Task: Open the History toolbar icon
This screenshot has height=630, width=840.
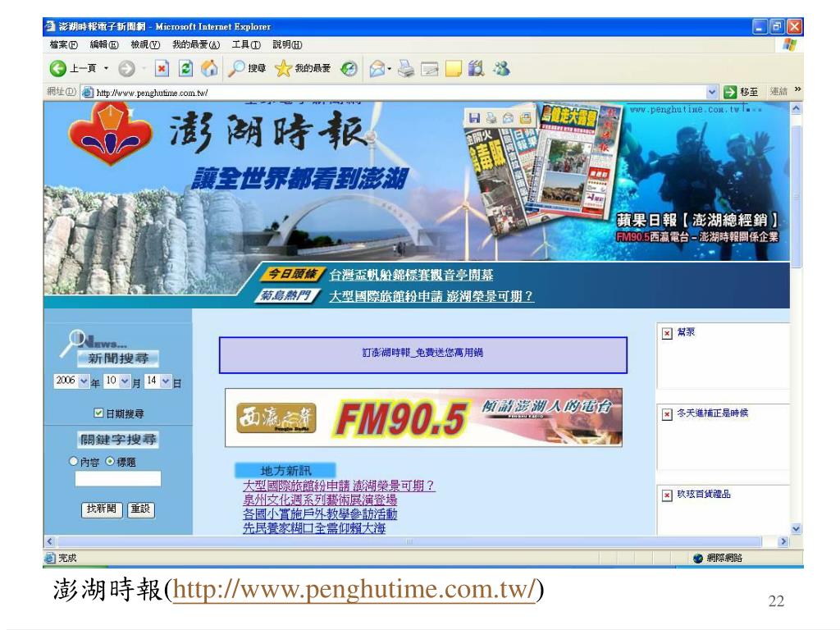Action: pyautogui.click(x=349, y=69)
